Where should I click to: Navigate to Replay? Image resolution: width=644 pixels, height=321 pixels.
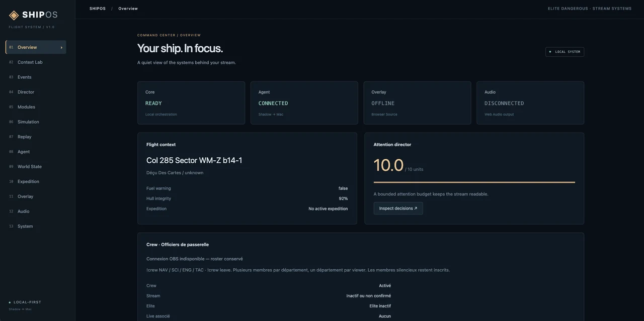tap(36, 137)
